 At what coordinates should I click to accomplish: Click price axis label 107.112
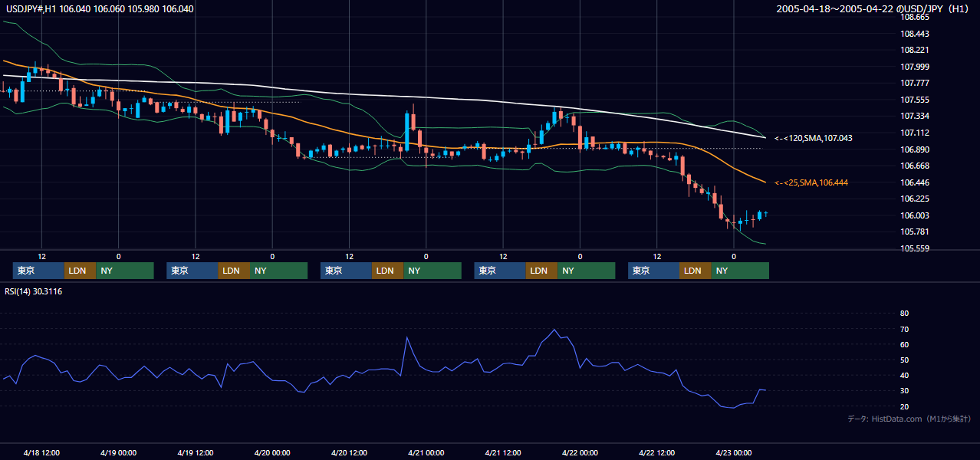916,133
